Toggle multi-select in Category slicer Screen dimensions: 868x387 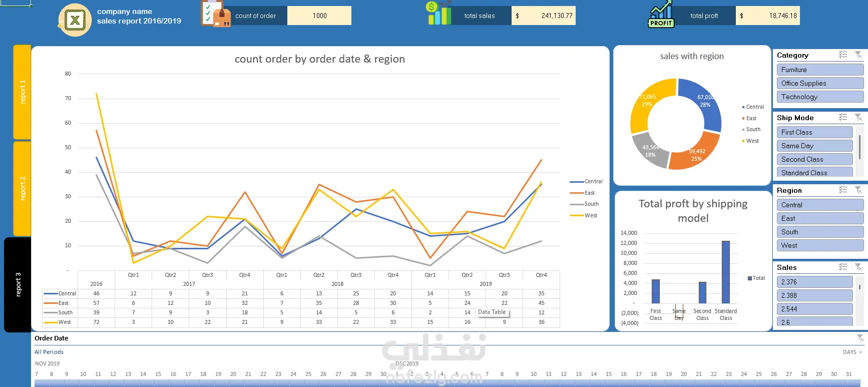[x=843, y=55]
